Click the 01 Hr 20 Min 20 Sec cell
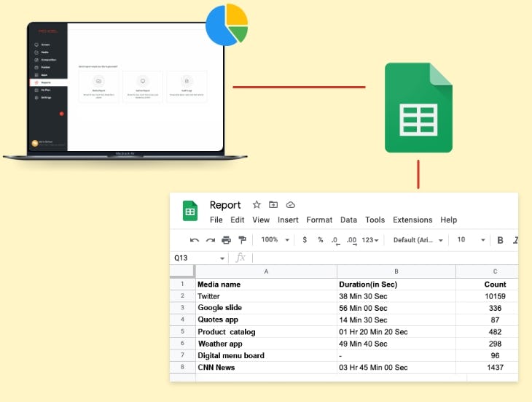532x402 pixels. [x=396, y=332]
